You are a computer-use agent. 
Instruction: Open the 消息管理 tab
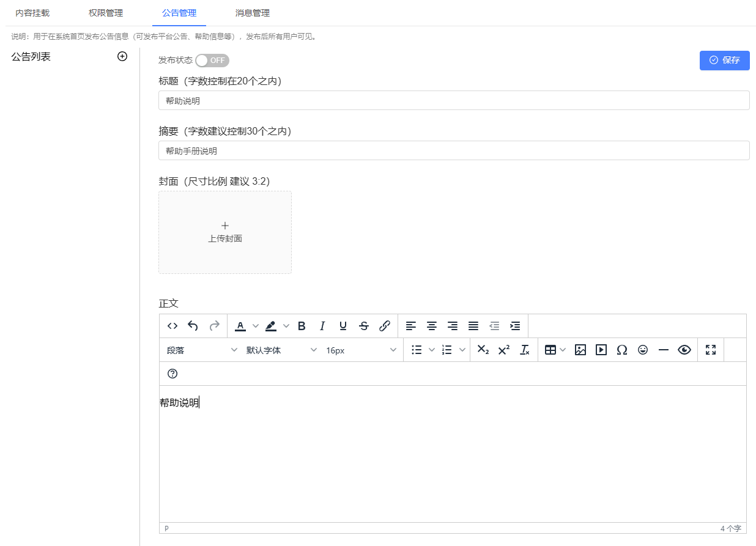(253, 13)
